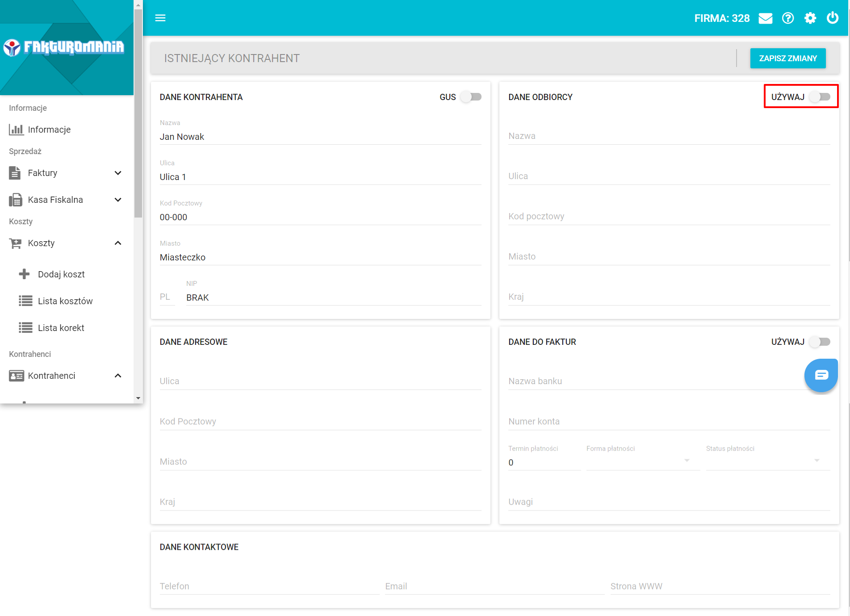Open the Status płatności dropdown
Viewport: 850px width, 616px height.
tap(768, 460)
